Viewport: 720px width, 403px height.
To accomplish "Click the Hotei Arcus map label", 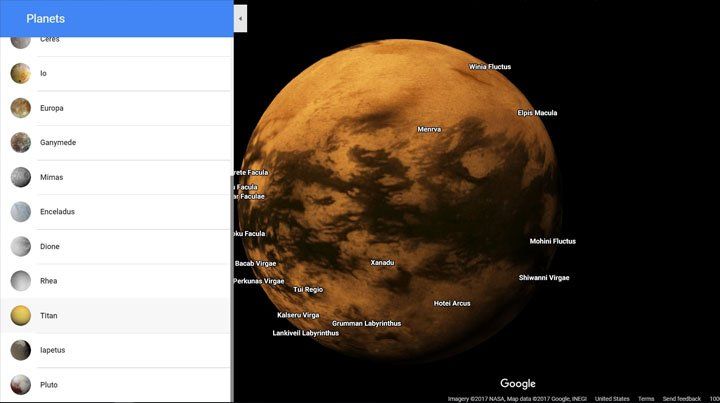I will (452, 303).
